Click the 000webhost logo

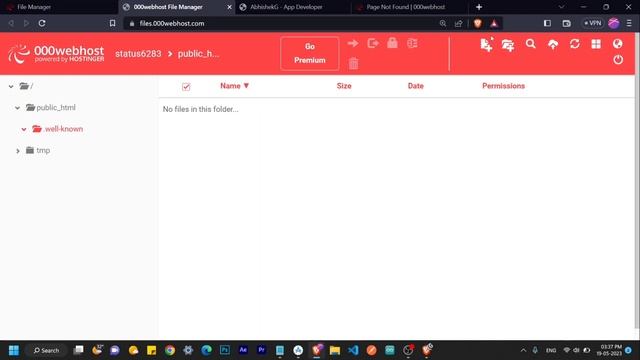56,54
